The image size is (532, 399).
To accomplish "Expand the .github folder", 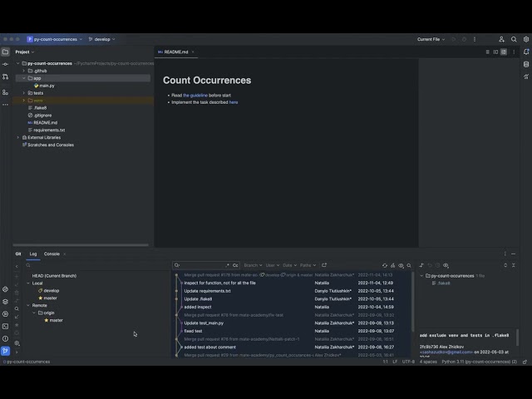I will coord(24,71).
